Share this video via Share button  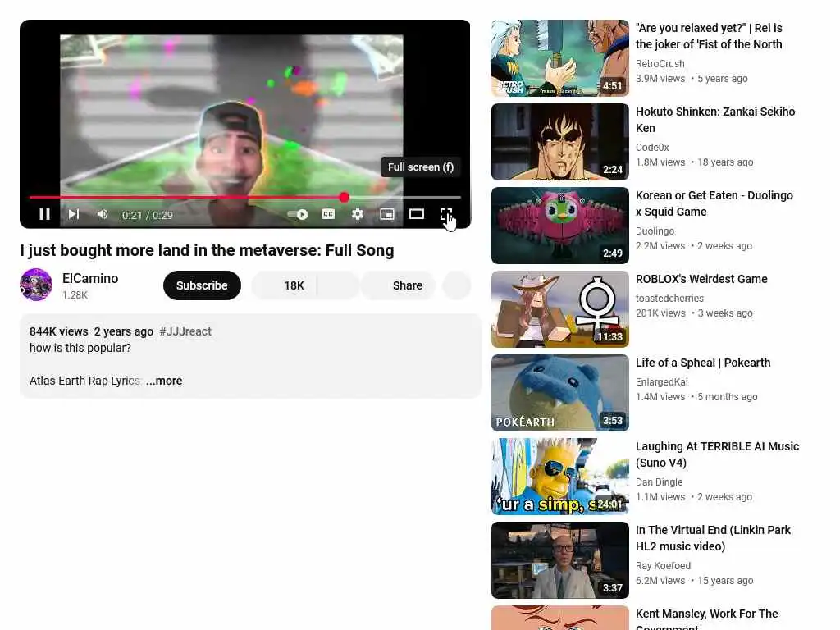click(x=398, y=285)
